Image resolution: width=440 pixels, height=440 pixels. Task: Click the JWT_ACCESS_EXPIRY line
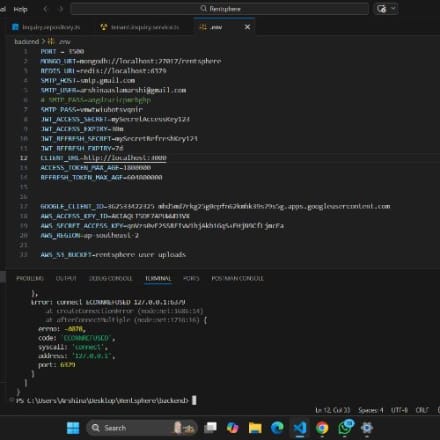tap(82, 129)
